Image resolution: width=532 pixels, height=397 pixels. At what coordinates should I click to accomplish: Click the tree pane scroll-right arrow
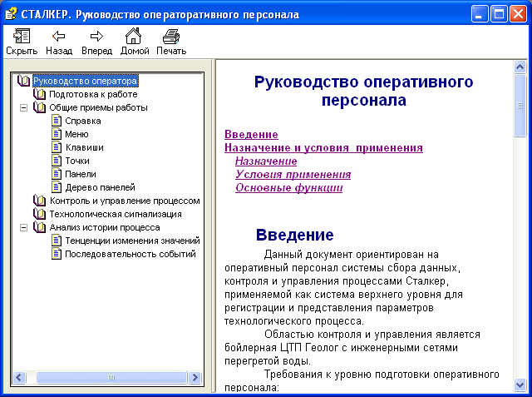(x=195, y=377)
